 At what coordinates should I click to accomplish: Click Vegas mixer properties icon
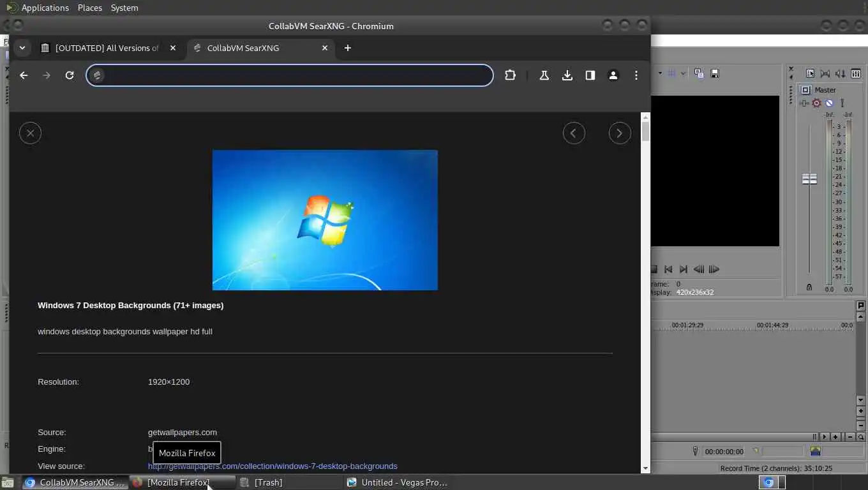tap(811, 73)
